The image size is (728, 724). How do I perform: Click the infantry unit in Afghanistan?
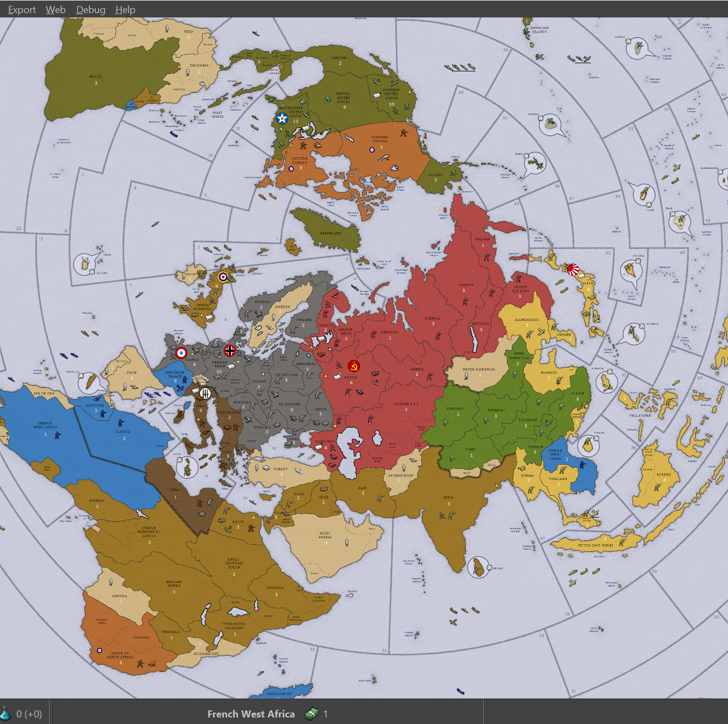click(404, 467)
